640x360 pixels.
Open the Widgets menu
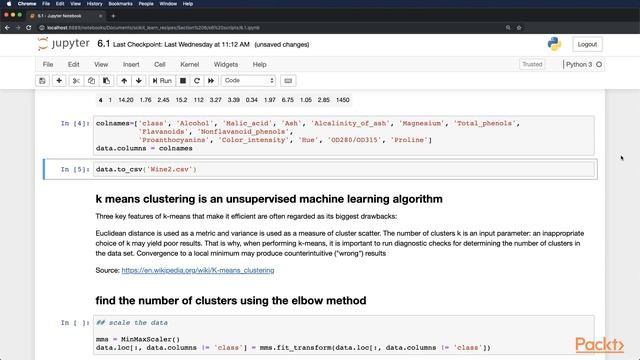(226, 64)
